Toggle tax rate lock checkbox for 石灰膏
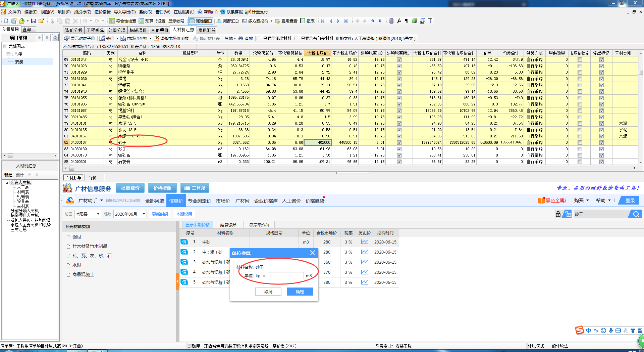The width and height of the screenshot is (644, 352). 399,162
